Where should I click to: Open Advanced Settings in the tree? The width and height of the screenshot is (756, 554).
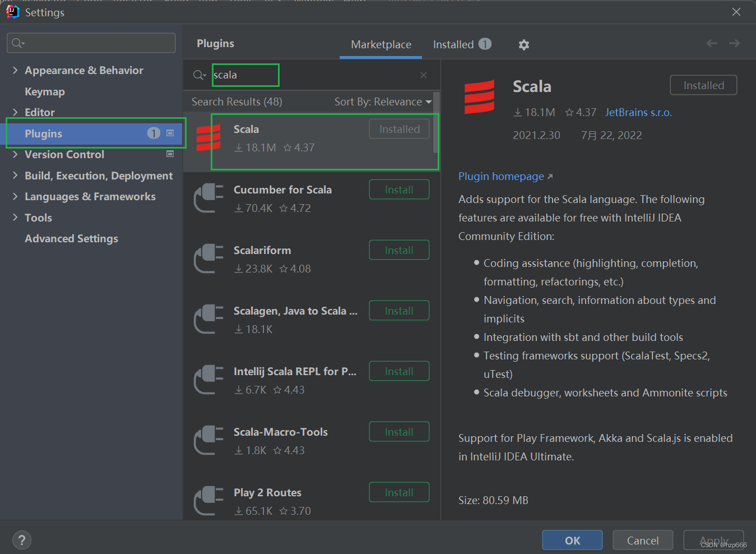point(71,238)
